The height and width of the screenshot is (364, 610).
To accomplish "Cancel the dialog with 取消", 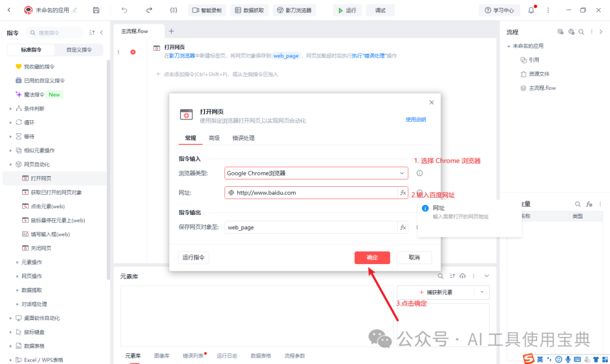I will [414, 257].
